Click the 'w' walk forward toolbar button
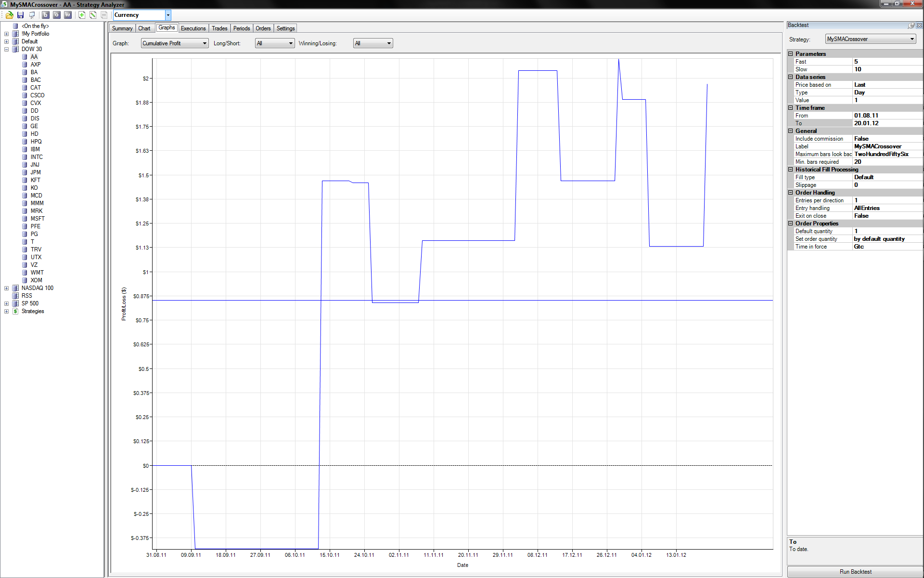Image resolution: width=924 pixels, height=578 pixels. tap(68, 15)
